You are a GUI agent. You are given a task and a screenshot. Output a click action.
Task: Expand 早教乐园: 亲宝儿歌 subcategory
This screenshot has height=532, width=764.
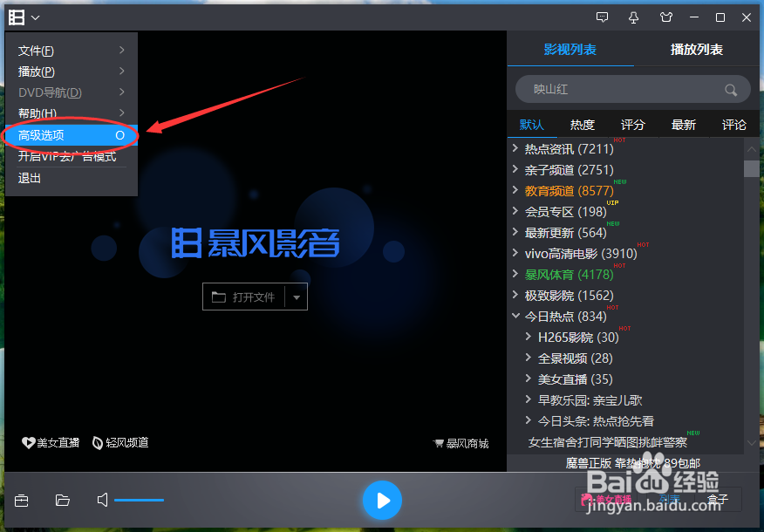(x=529, y=399)
